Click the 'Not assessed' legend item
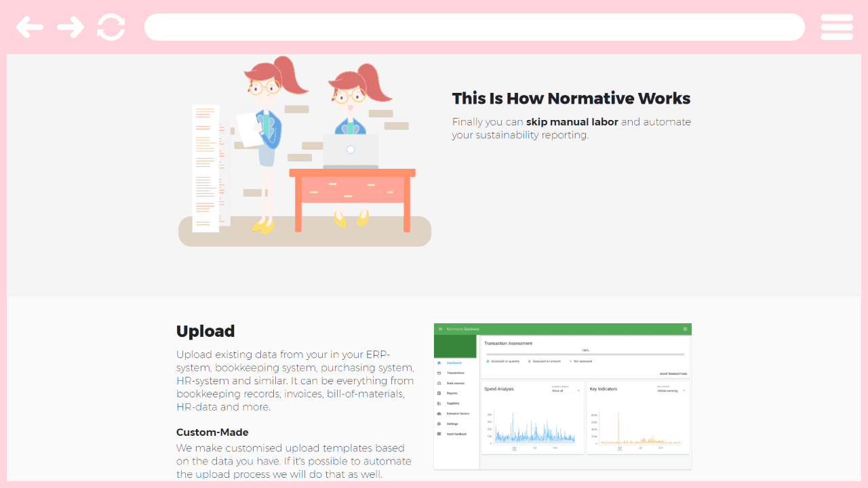Image resolution: width=868 pixels, height=488 pixels. [x=580, y=361]
